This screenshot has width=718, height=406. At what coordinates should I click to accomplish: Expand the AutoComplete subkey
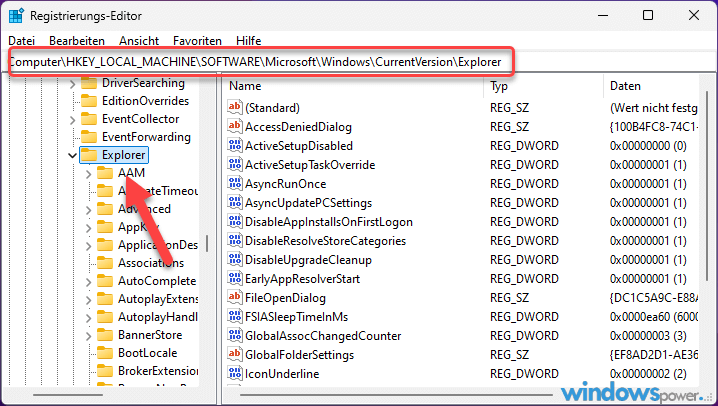[x=88, y=282]
